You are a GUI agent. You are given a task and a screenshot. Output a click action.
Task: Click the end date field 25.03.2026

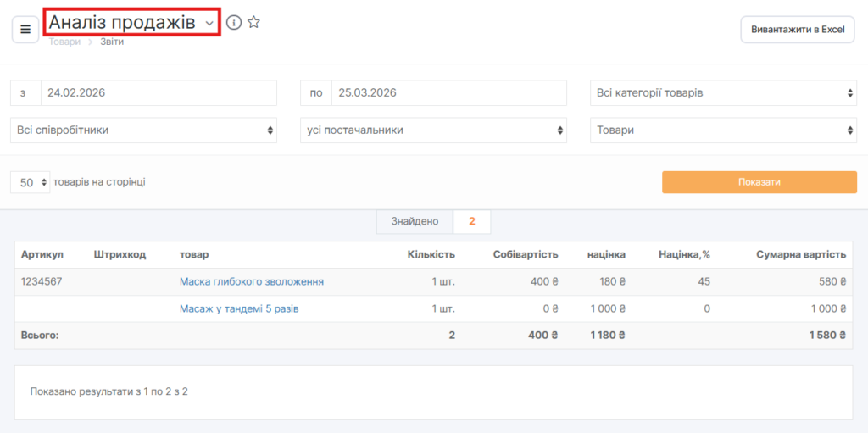[448, 92]
